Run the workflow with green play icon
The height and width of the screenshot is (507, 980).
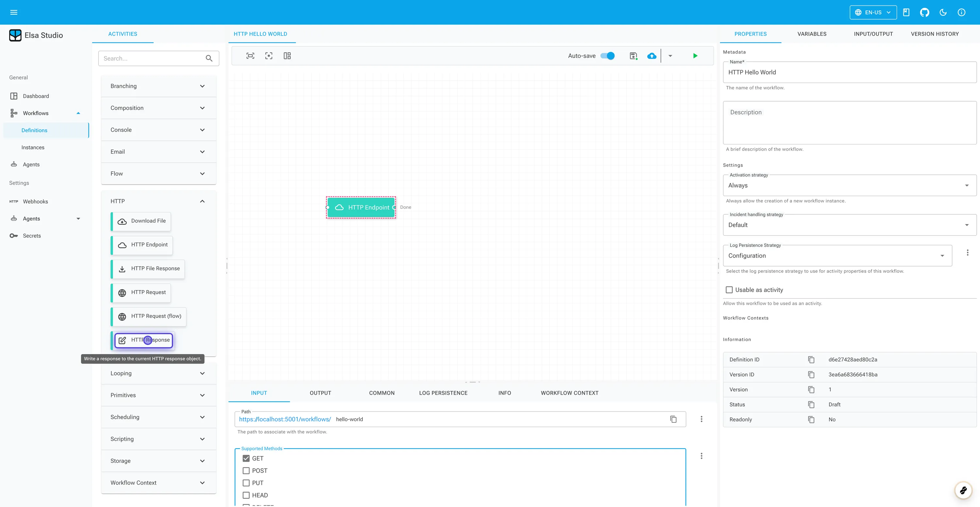(695, 56)
